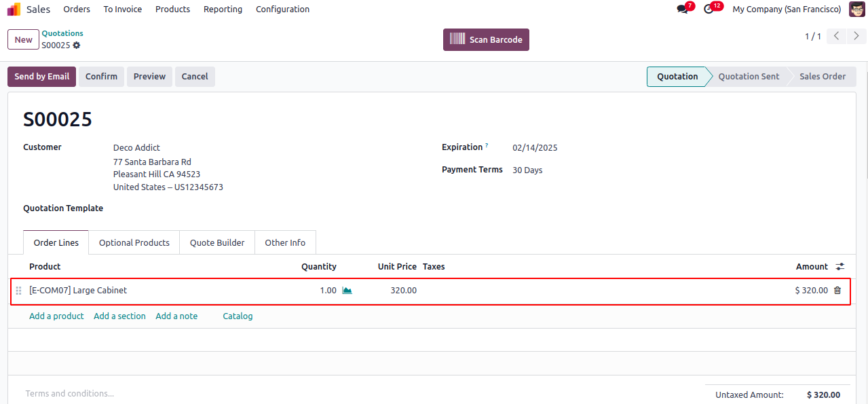The image size is (868, 404).
Task: Click the Add a product link
Action: (56, 316)
